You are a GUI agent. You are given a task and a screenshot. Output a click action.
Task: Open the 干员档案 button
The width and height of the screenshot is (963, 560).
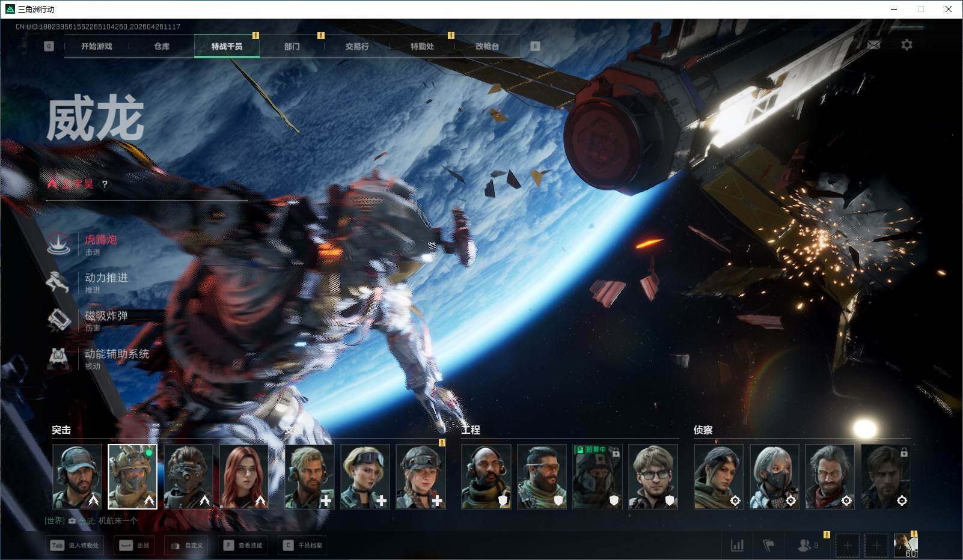(304, 545)
